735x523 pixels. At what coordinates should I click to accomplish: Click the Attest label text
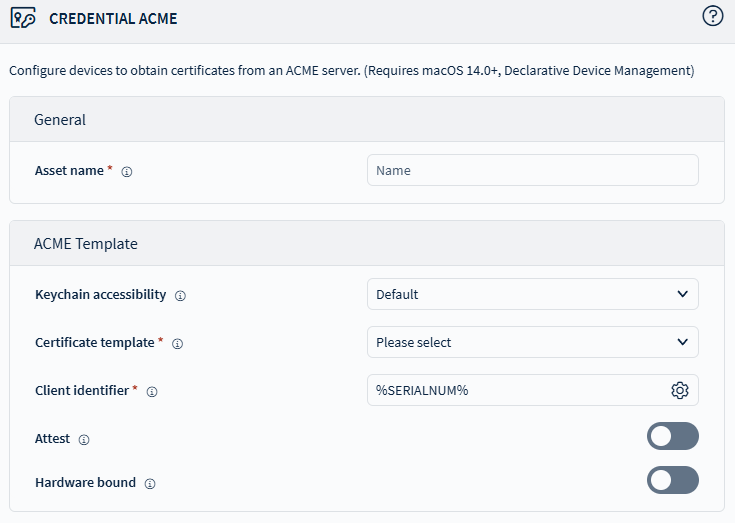[x=54, y=438]
